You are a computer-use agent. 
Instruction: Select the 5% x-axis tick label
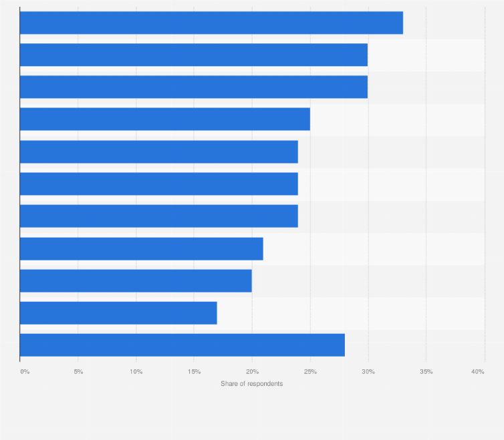click(78, 371)
